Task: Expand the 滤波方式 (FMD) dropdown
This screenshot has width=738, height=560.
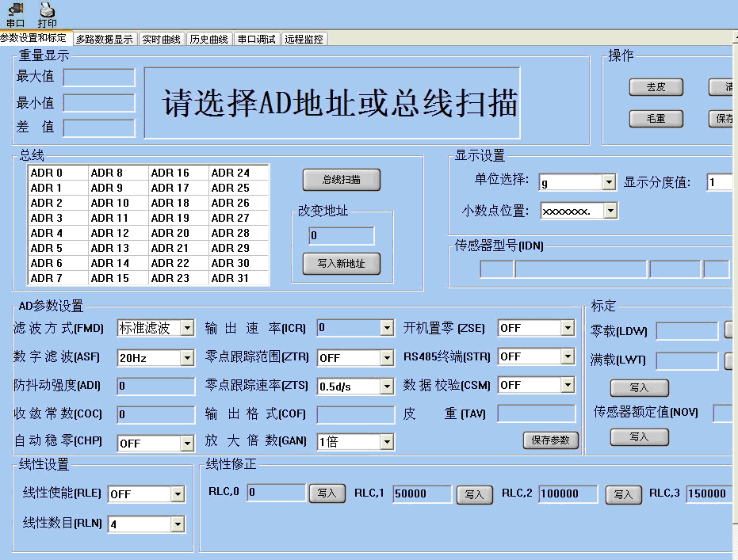Action: point(187,328)
